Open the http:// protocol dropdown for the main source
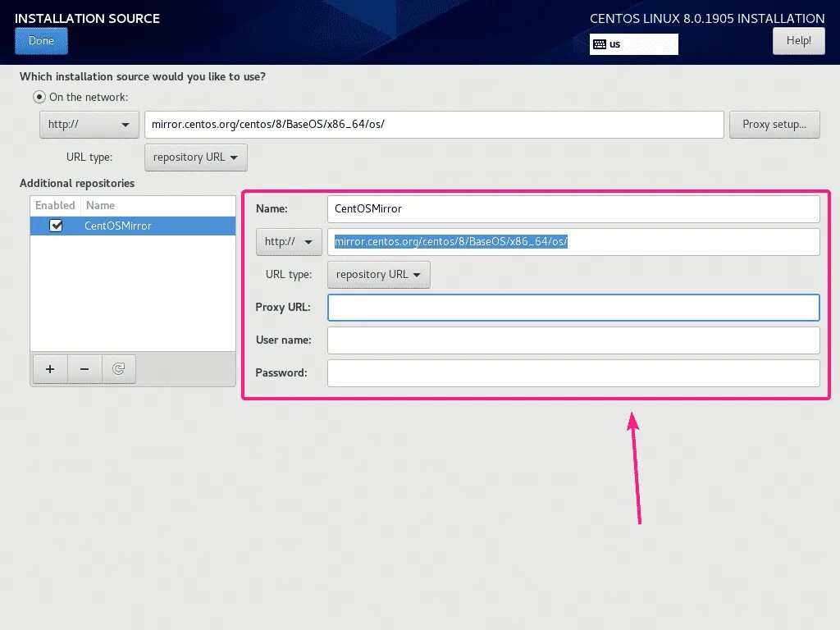840x630 pixels. point(89,125)
